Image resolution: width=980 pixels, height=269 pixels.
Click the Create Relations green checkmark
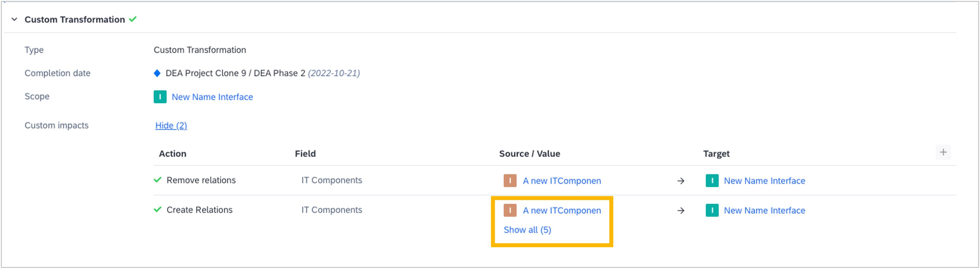(x=158, y=209)
